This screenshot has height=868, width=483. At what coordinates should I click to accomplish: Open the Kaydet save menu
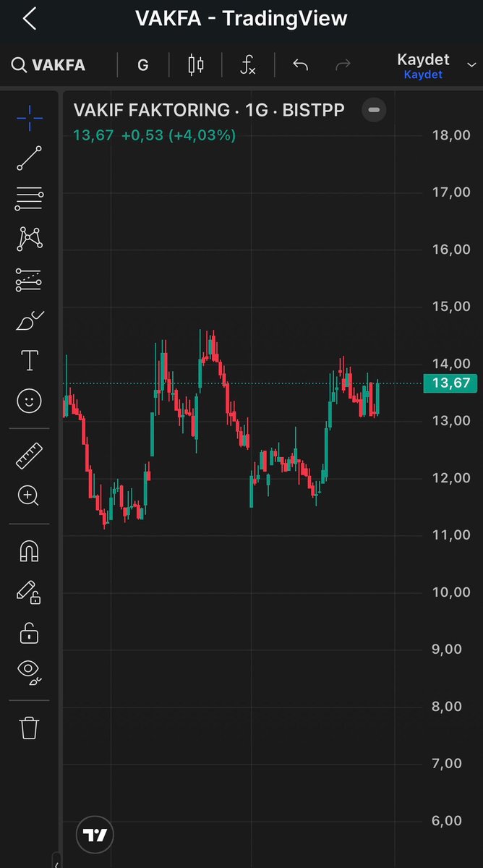click(423, 65)
